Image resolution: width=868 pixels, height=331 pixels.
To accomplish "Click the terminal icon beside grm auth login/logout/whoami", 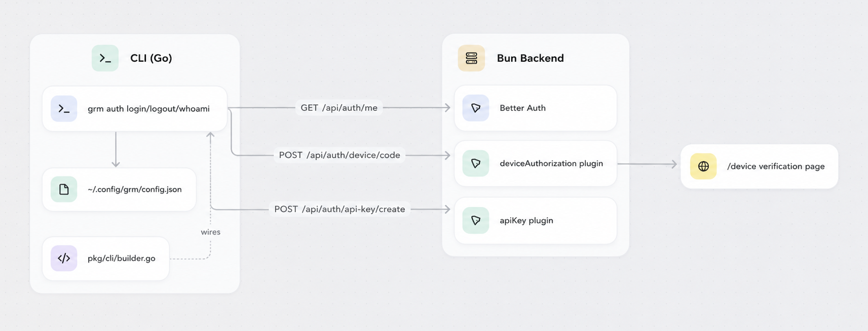I will 64,109.
